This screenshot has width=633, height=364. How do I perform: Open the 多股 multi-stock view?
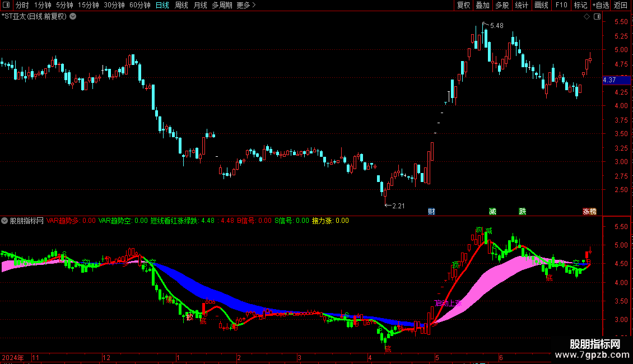[x=502, y=5]
